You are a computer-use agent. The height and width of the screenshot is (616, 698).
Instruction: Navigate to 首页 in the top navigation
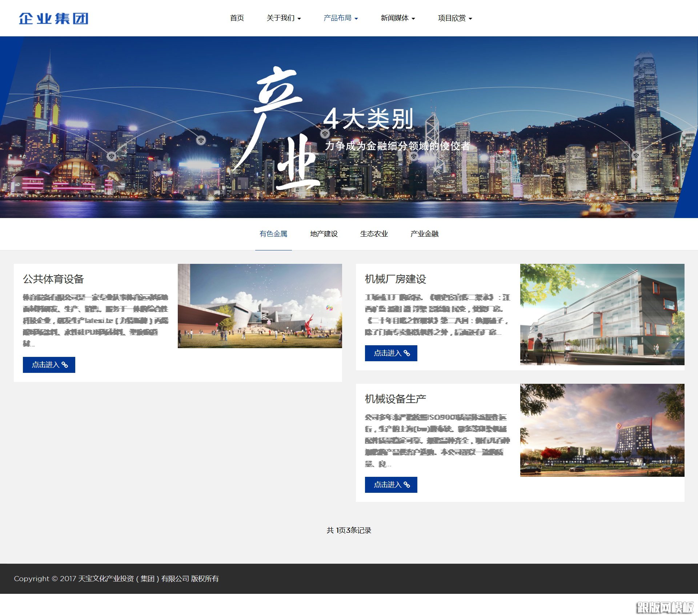click(x=237, y=18)
